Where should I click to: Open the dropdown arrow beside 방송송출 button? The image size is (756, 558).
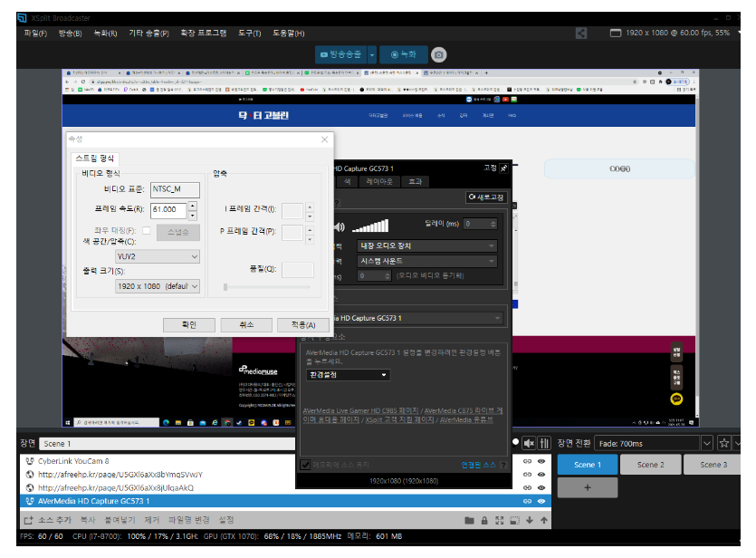[x=372, y=55]
